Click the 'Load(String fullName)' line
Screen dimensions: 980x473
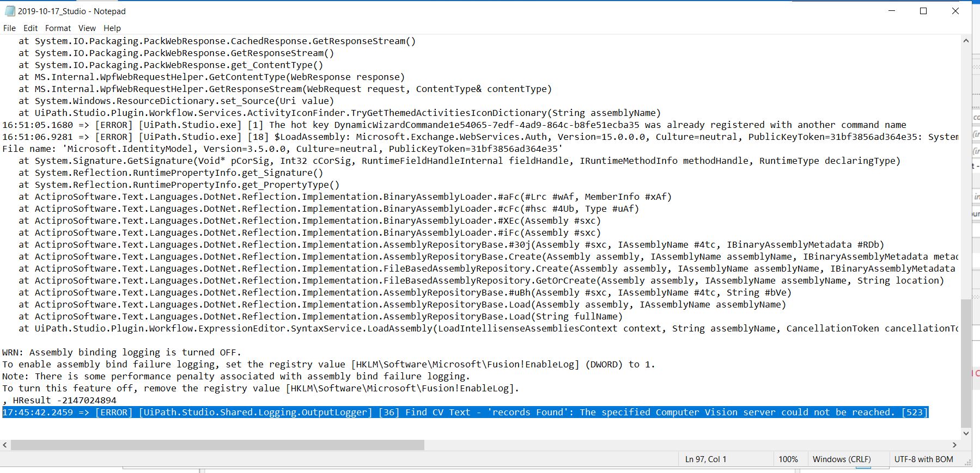point(320,317)
